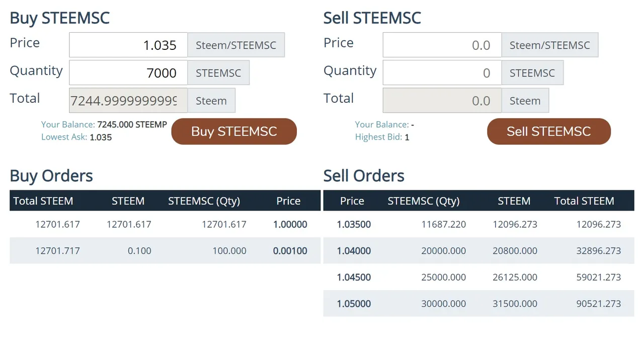Focus the Sell Quantity input field
644x344 pixels.
tap(442, 73)
